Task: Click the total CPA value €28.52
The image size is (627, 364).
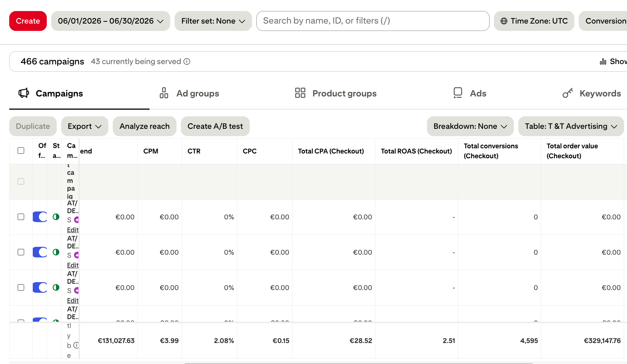Action: [x=361, y=341]
